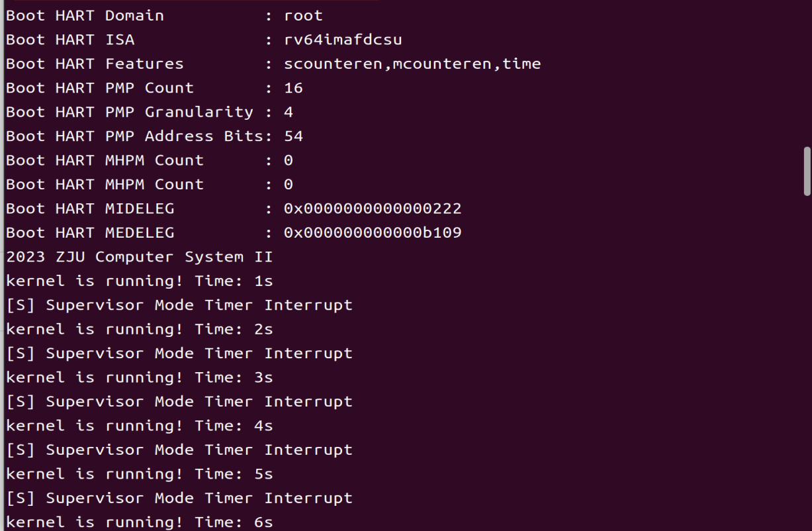Click the "Boot HART Features" label
This screenshot has height=531, width=812.
95,64
